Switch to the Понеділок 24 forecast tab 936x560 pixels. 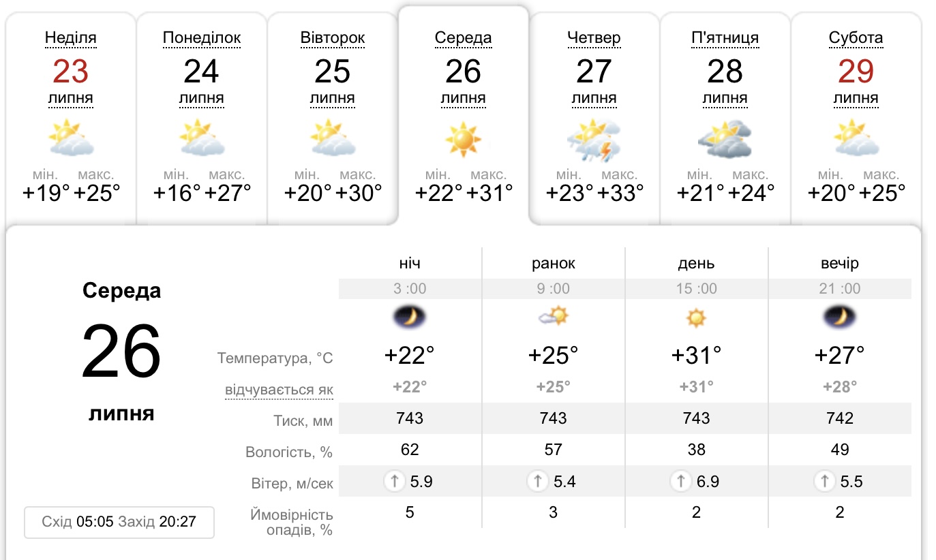tap(202, 72)
